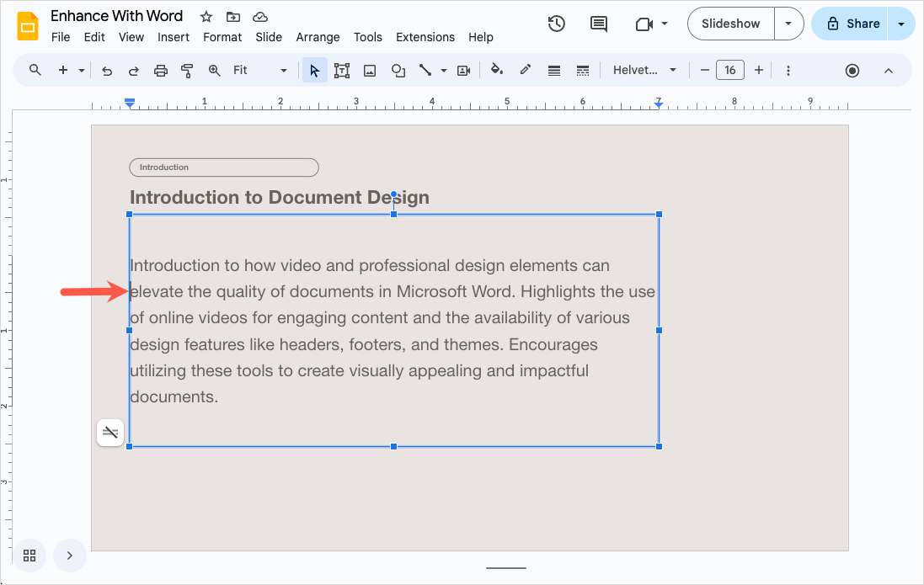
Task: Open the Google Slides home logo
Action: tap(28, 26)
